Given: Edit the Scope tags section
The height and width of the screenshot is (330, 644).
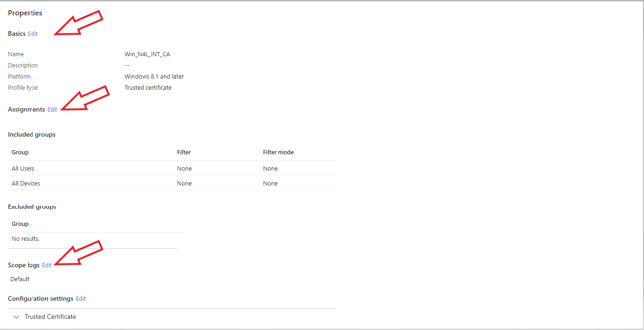Looking at the screenshot, I should (46, 265).
